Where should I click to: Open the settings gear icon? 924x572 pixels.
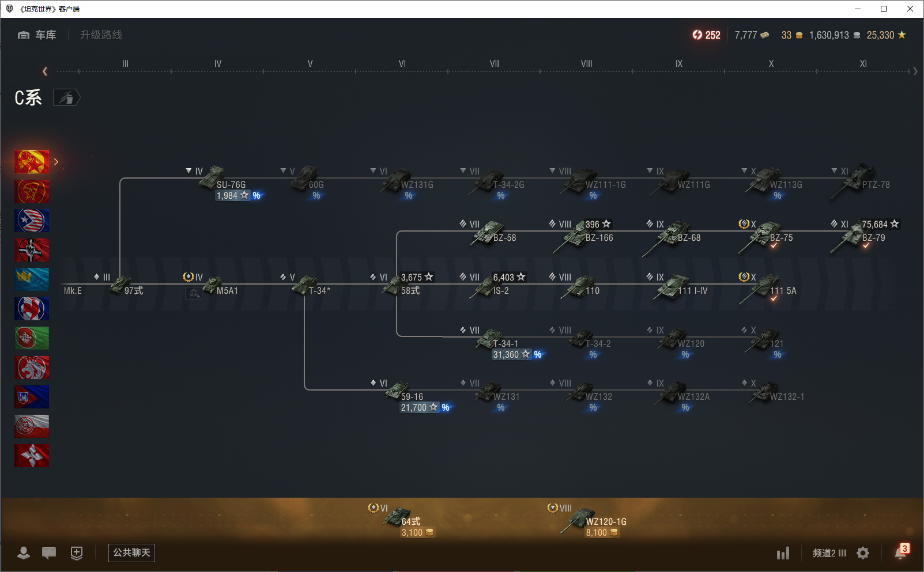[863, 553]
